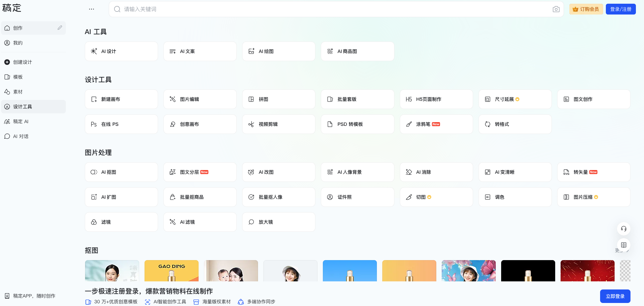Select the AI 抠图 tool
644x306 pixels.
121,172
